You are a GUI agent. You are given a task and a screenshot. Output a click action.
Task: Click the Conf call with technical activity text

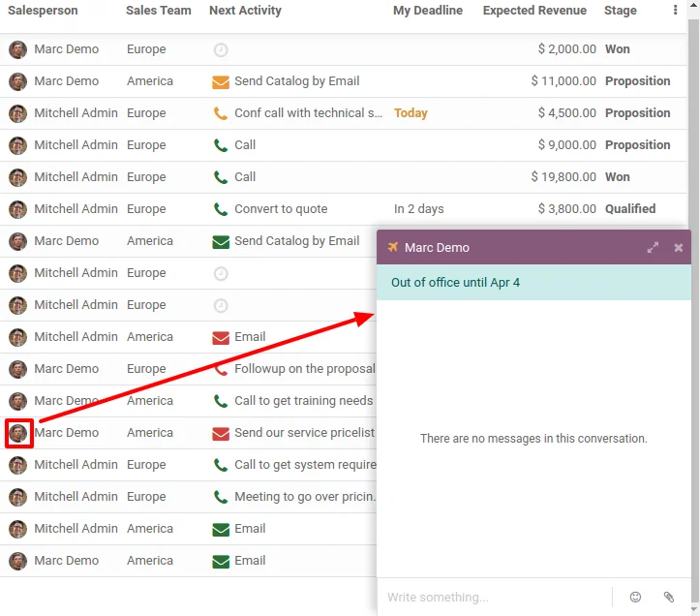tap(309, 113)
